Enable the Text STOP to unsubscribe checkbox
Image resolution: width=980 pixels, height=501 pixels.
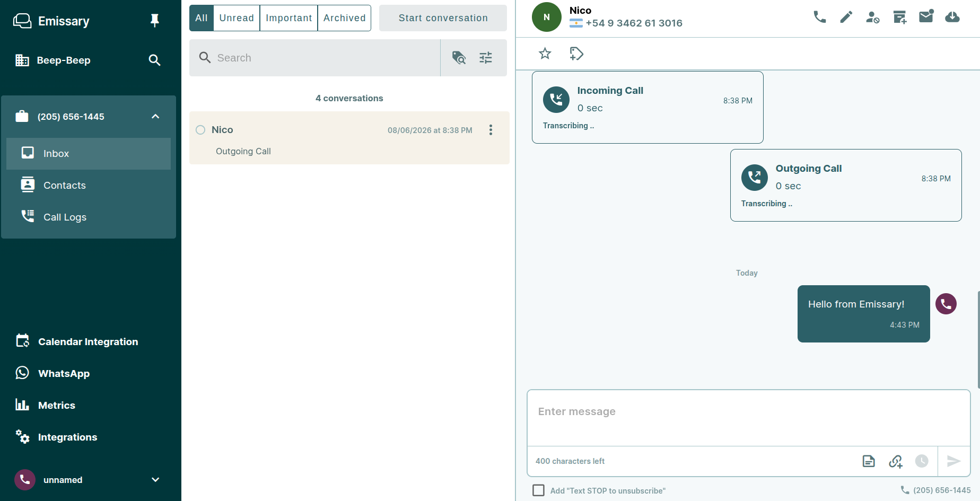(539, 490)
